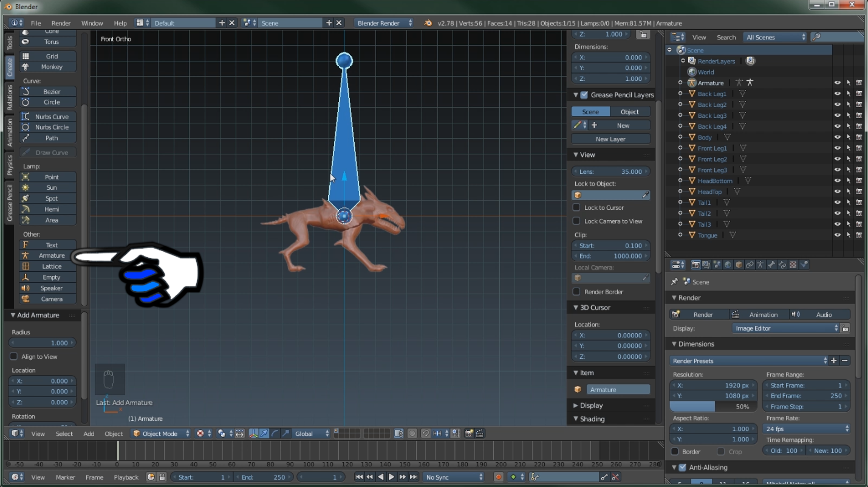The width and height of the screenshot is (868, 487).
Task: Open the Object Mode dropdown
Action: pos(161,433)
